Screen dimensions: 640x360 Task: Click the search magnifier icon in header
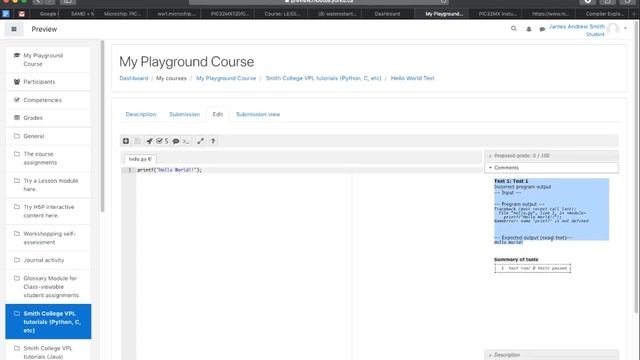(513, 29)
